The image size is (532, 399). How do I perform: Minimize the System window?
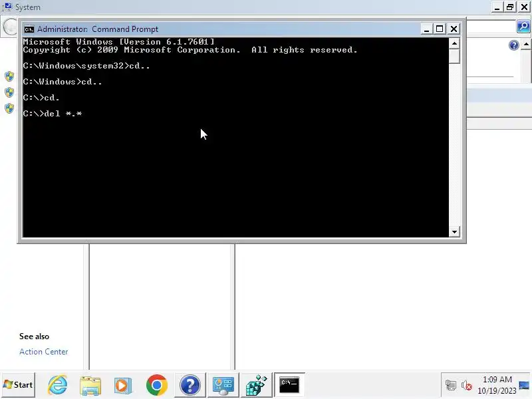pyautogui.click(x=497, y=7)
